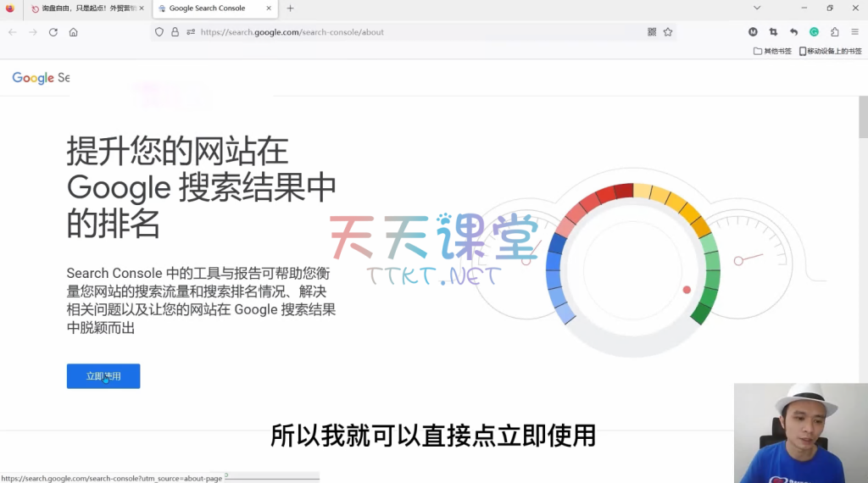This screenshot has width=868, height=483.
Task: Bookmark this page with the star icon
Action: pos(668,32)
